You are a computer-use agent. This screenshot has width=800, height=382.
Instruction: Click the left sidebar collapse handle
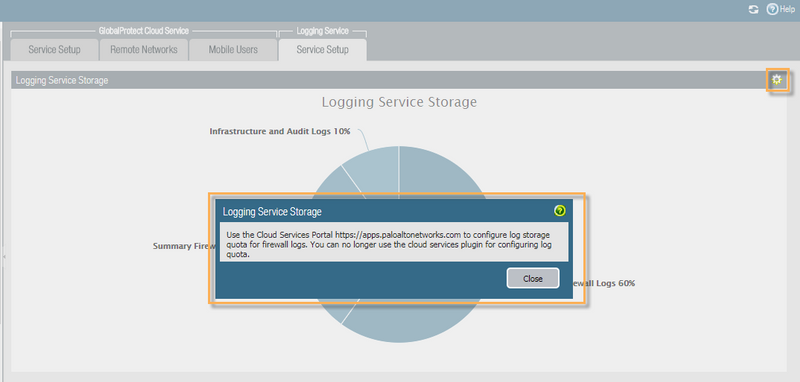(4, 256)
